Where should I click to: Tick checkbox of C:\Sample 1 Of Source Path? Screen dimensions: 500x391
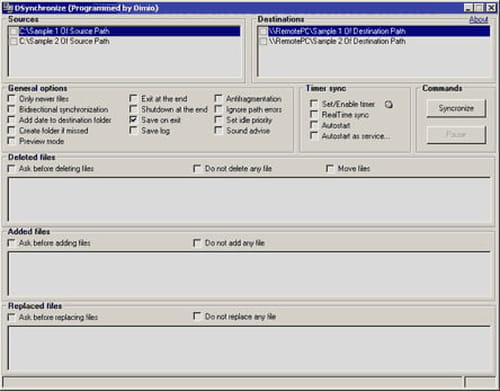[x=14, y=31]
